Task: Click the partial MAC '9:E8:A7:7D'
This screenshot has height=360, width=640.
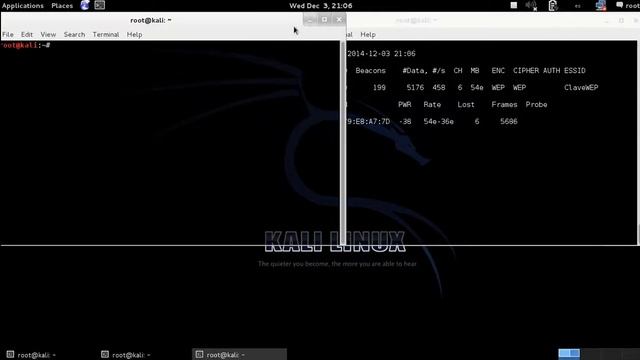Action: point(368,122)
